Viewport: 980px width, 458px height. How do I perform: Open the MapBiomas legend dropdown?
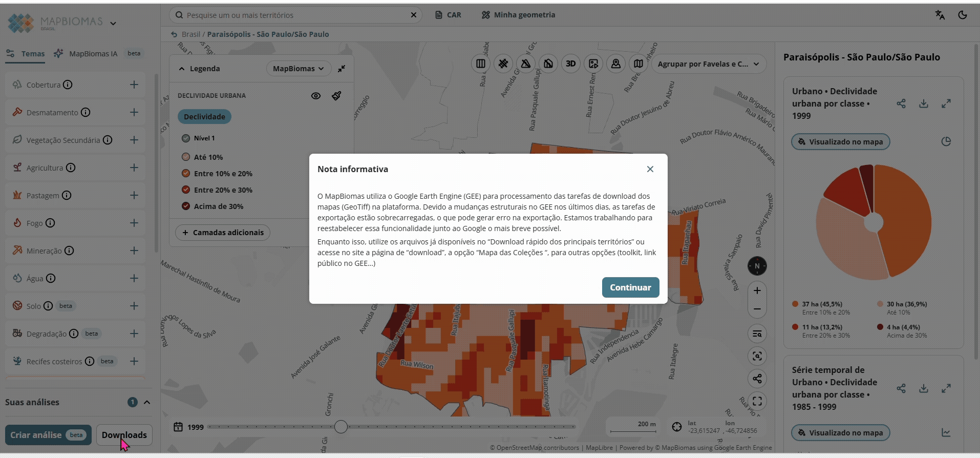(299, 69)
